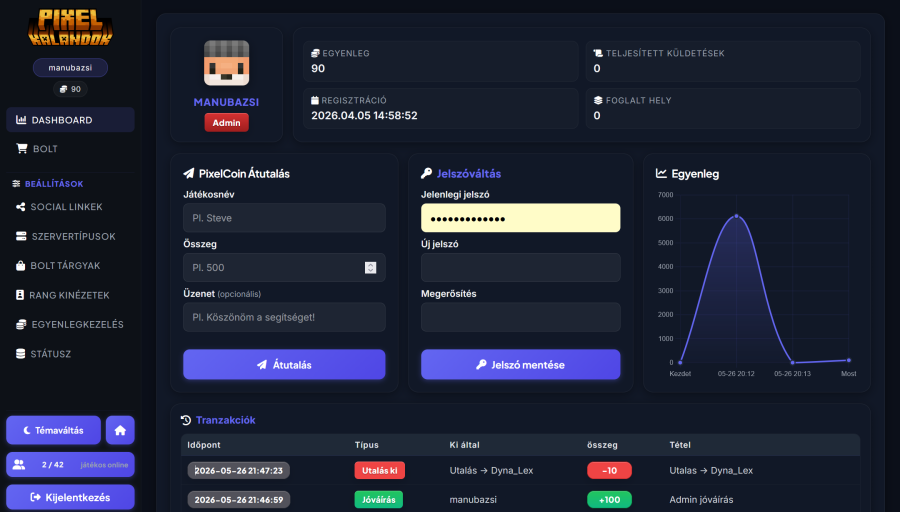
Task: Click the badge icon beside Rang Kinézetek
Action: (20, 295)
